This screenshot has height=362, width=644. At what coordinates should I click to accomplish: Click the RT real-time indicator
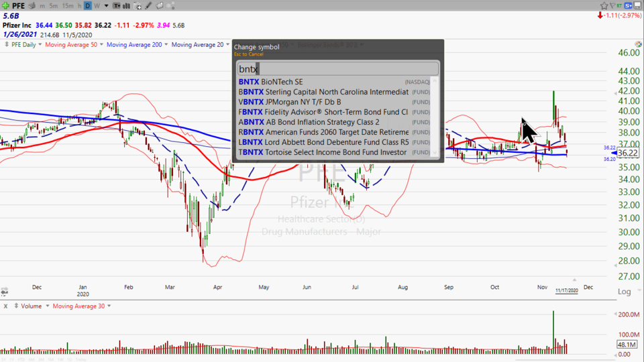coord(619,6)
